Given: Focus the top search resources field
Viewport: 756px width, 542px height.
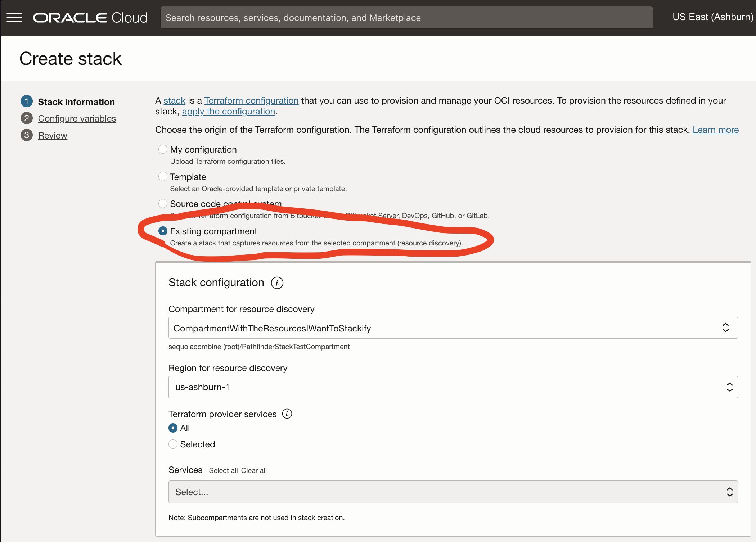Looking at the screenshot, I should [x=406, y=18].
